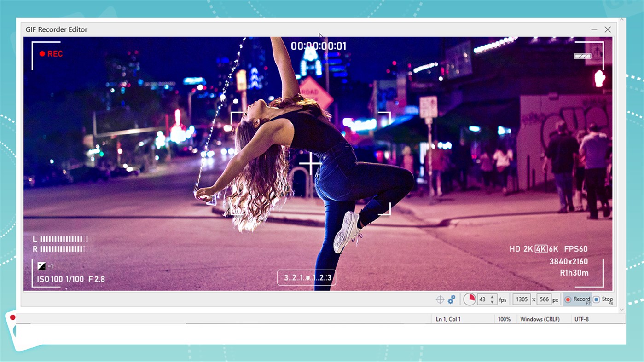Open settings with the blue gears icon
The height and width of the screenshot is (362, 644).
(x=452, y=299)
